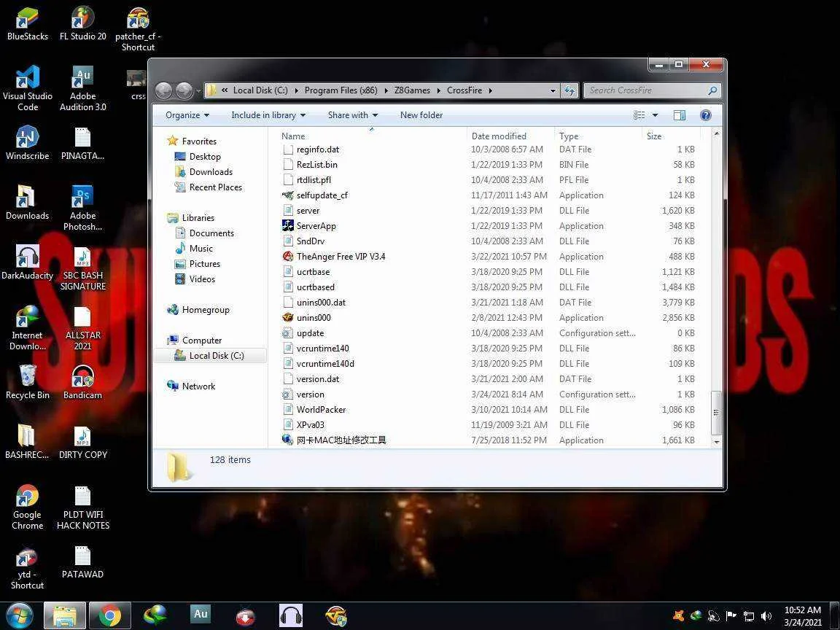Open the BlueStacks desktop shortcut

pyautogui.click(x=27, y=24)
